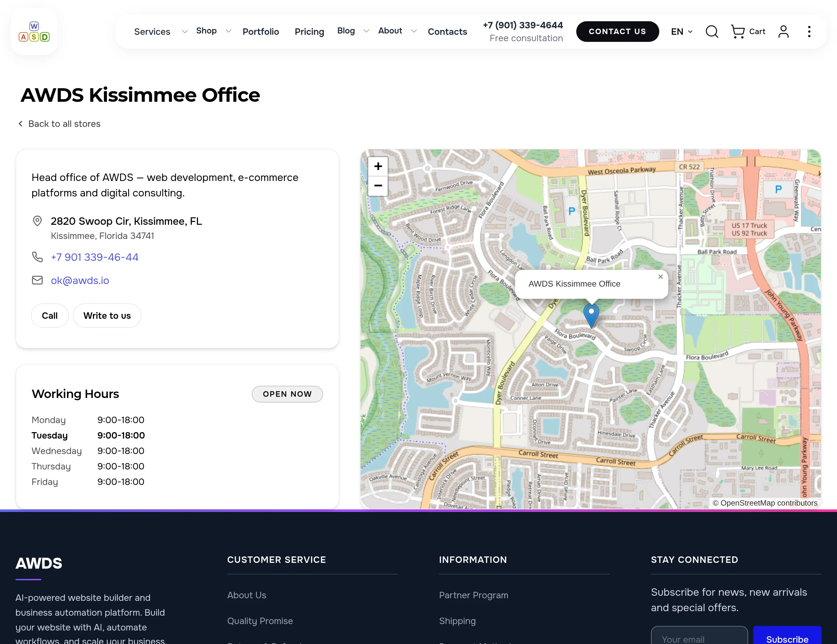Click the Cart label in the header
The height and width of the screenshot is (644, 837).
pyautogui.click(x=757, y=32)
